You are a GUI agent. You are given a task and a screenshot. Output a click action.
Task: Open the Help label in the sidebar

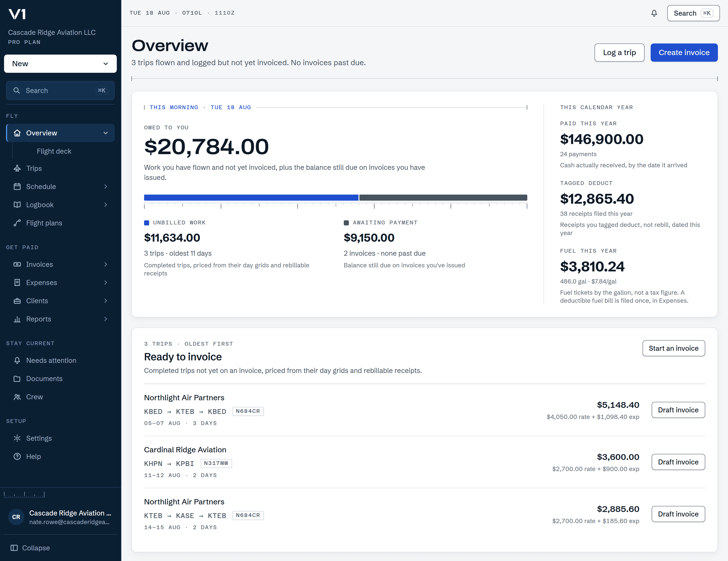tap(34, 456)
